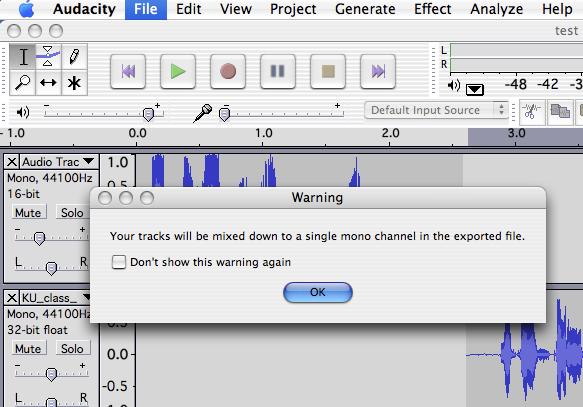Solo the KU_class_ track
The image size is (583, 407).
pyautogui.click(x=73, y=349)
